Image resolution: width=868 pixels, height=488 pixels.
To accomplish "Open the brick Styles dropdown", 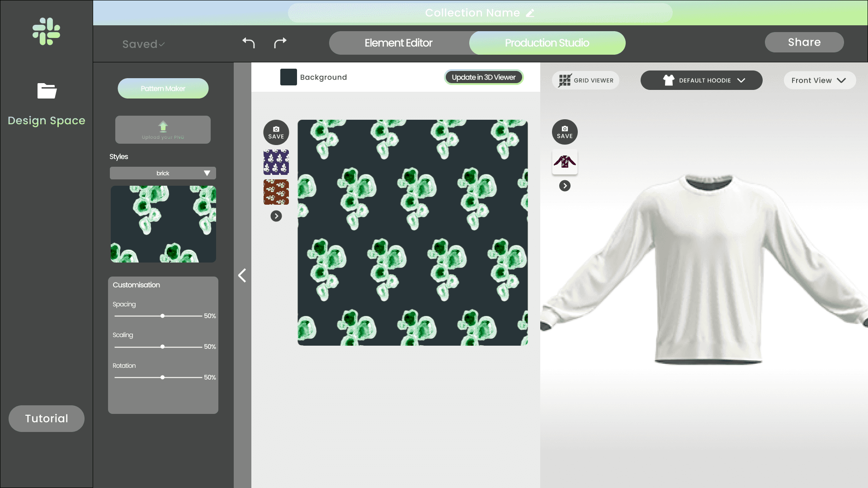I will click(x=163, y=173).
